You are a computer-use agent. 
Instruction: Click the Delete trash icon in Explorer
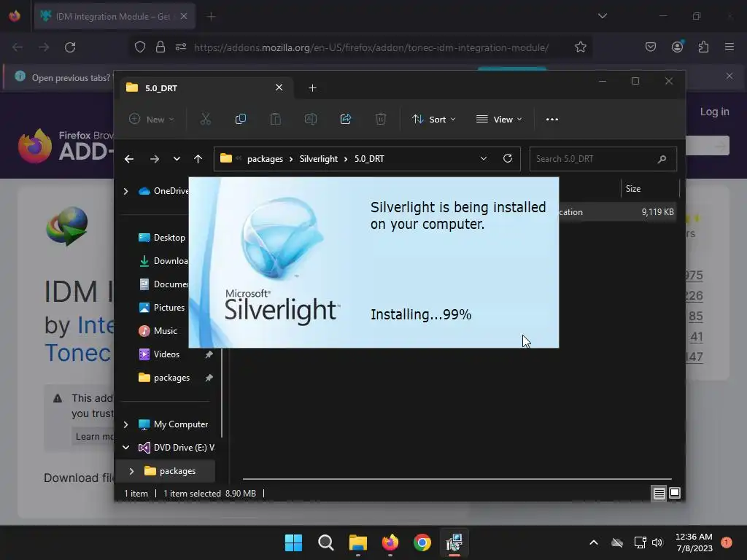(x=381, y=119)
